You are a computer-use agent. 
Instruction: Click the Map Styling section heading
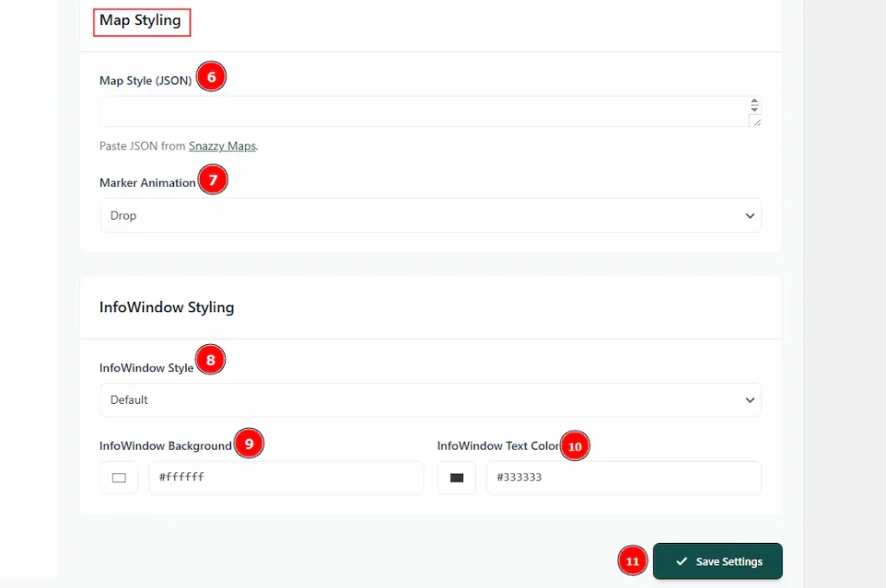click(141, 21)
